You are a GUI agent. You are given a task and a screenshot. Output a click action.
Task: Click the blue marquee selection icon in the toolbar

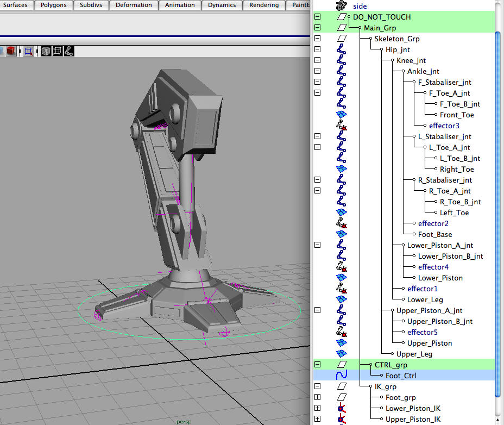point(29,51)
